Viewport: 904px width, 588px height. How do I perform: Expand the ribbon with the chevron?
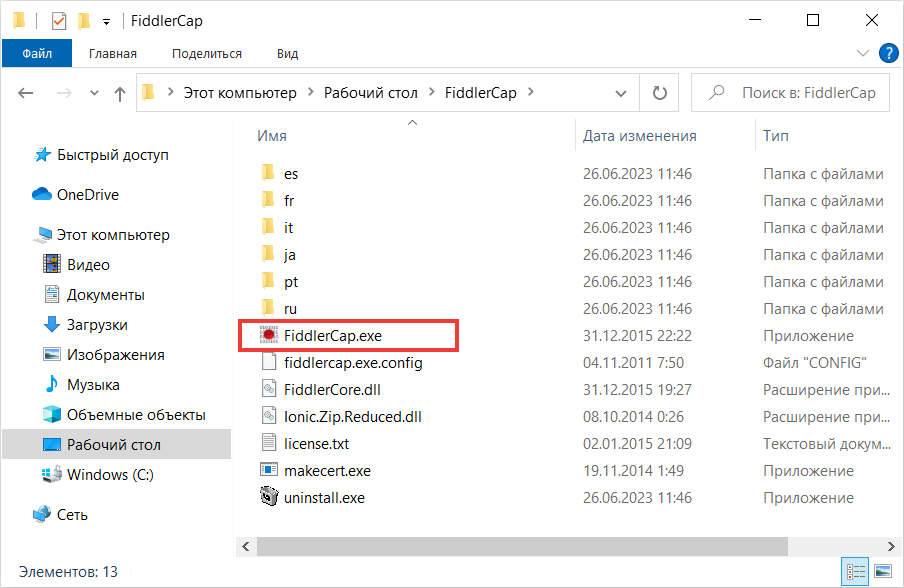[x=863, y=54]
